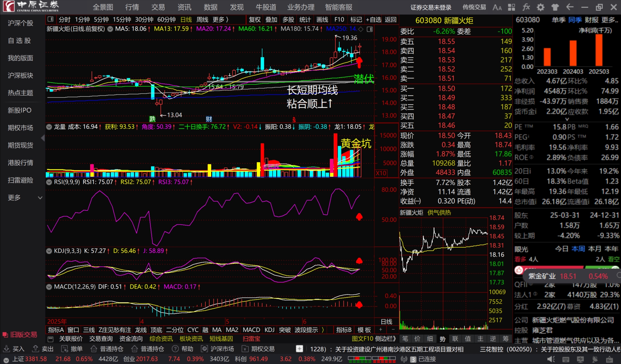Click 传统交易 button
This screenshot has width=621, height=364.
[x=474, y=7]
